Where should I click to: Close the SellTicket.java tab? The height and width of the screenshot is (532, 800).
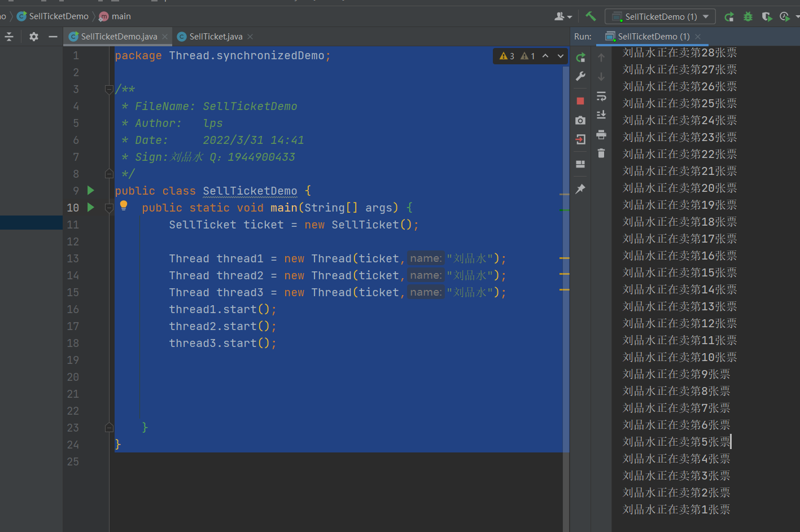click(x=250, y=37)
